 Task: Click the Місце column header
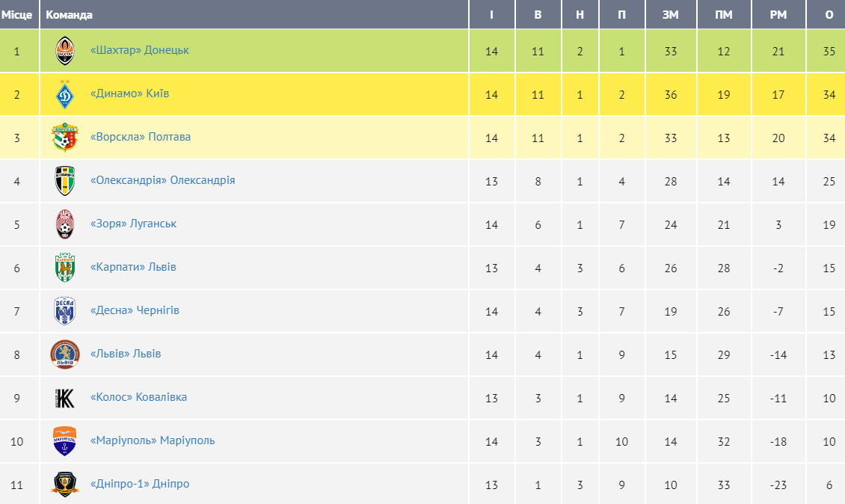tap(16, 15)
